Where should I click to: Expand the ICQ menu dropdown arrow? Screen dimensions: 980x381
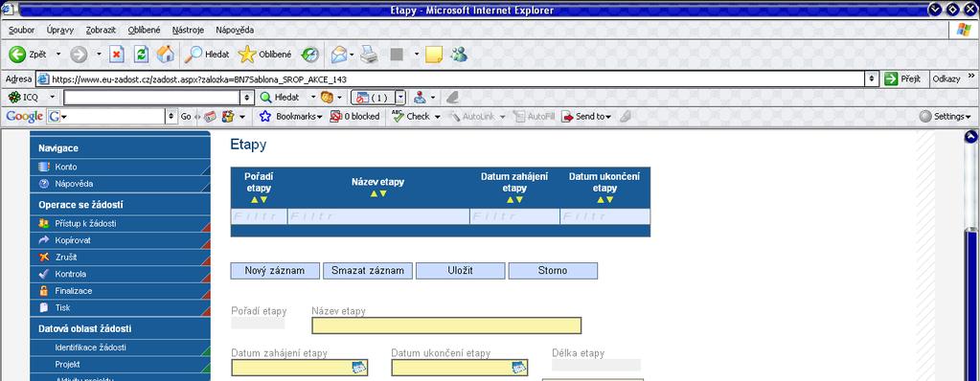click(53, 98)
